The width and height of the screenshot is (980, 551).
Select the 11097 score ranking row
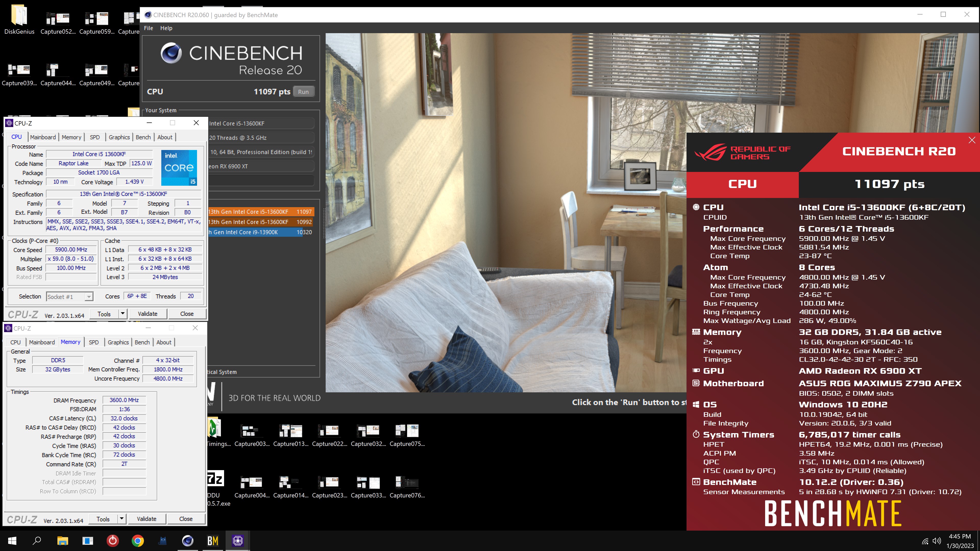point(261,212)
